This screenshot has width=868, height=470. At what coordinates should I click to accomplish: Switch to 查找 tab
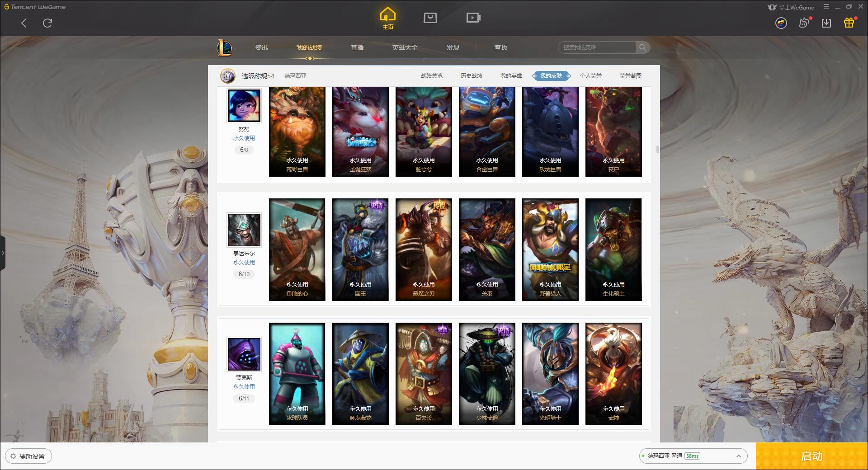tap(501, 47)
